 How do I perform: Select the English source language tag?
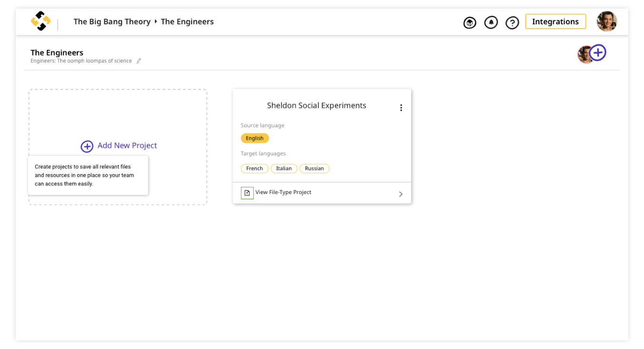point(255,138)
